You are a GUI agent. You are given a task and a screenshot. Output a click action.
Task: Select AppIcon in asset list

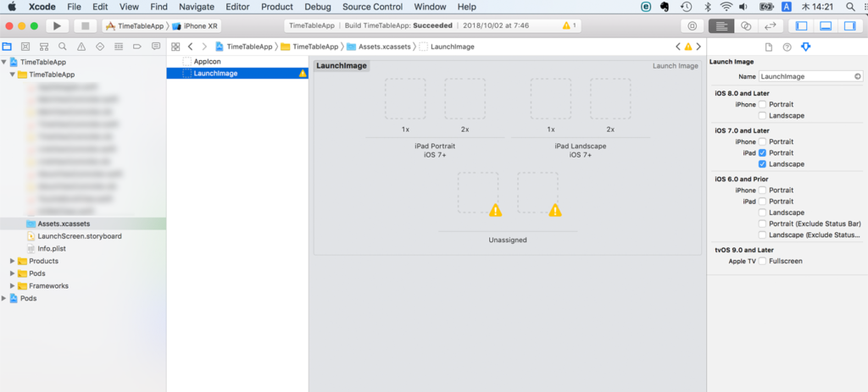click(x=208, y=62)
